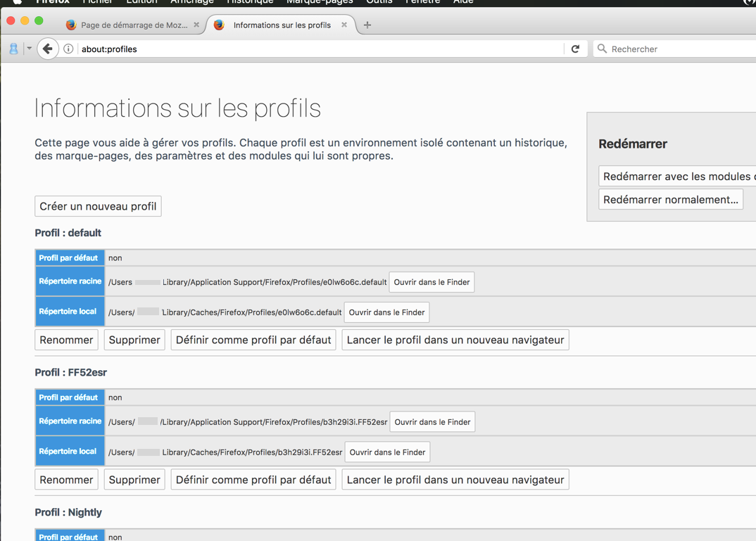Click Créer un nouveau profil button
The image size is (756, 541).
pyautogui.click(x=98, y=206)
